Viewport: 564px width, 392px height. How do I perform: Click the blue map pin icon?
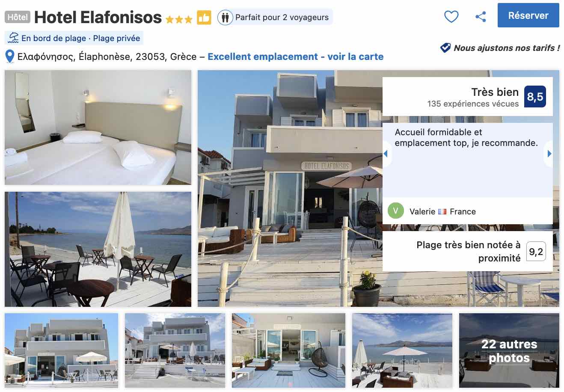coord(9,56)
